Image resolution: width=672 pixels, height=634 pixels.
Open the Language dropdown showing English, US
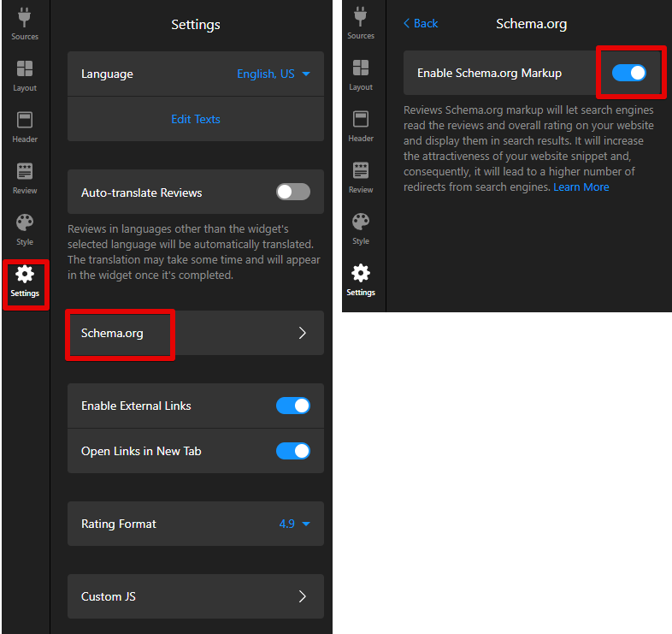pos(273,74)
